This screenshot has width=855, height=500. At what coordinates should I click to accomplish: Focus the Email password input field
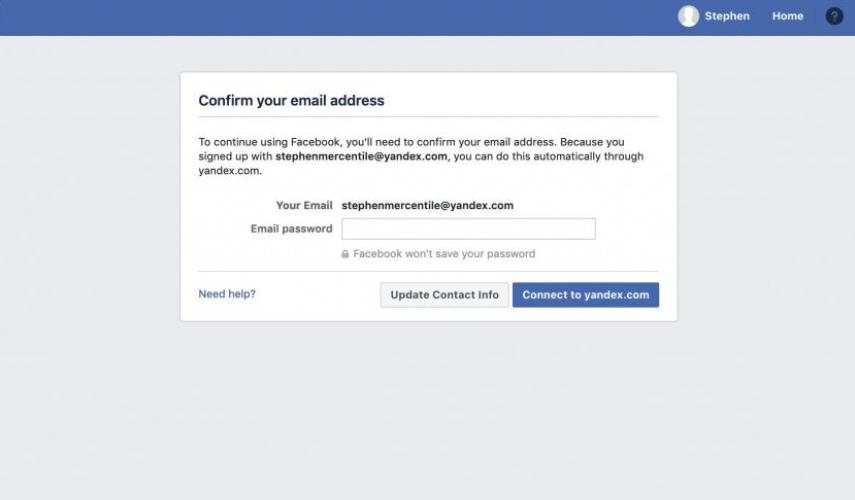point(468,229)
